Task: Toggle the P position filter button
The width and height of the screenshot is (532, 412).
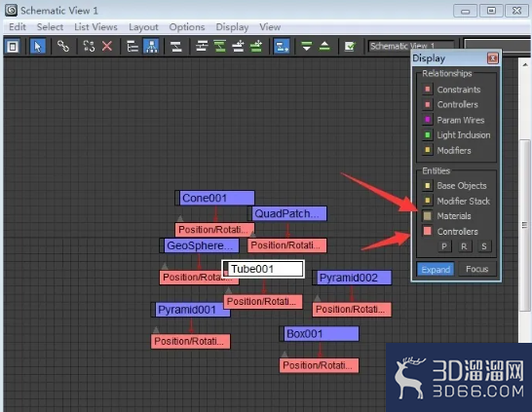Action: [444, 246]
